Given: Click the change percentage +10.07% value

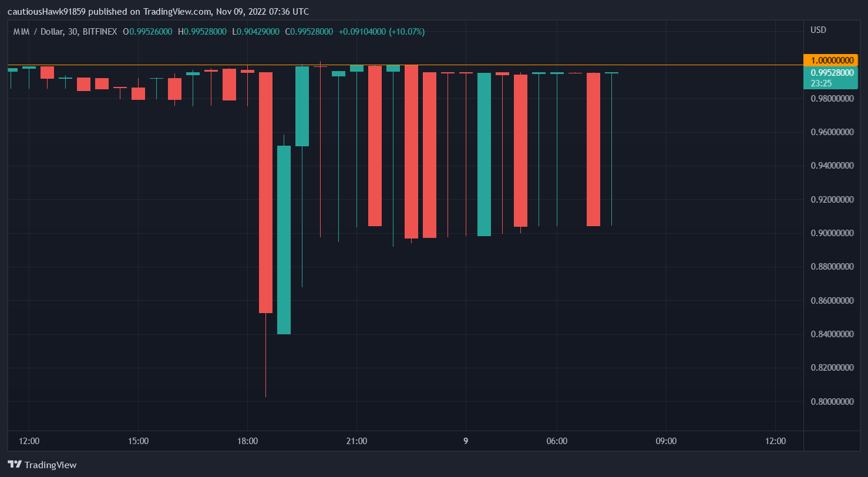Looking at the screenshot, I should point(406,31).
